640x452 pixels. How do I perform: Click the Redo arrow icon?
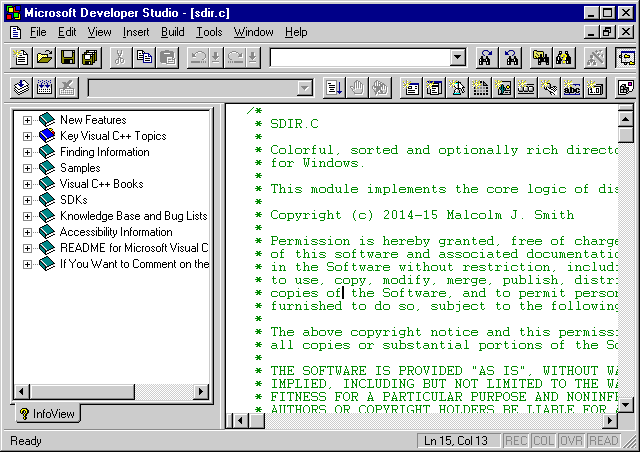[x=236, y=58]
